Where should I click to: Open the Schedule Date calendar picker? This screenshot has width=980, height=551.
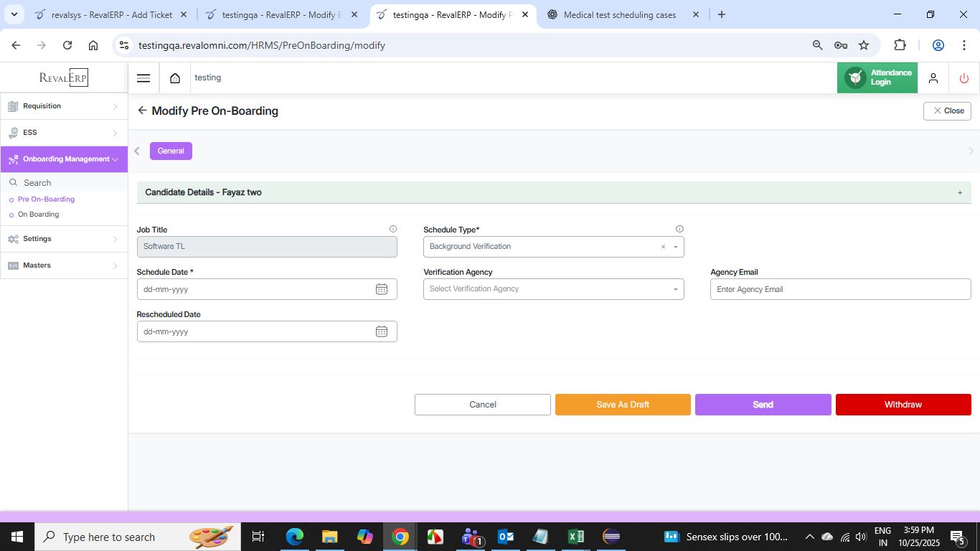coord(382,289)
